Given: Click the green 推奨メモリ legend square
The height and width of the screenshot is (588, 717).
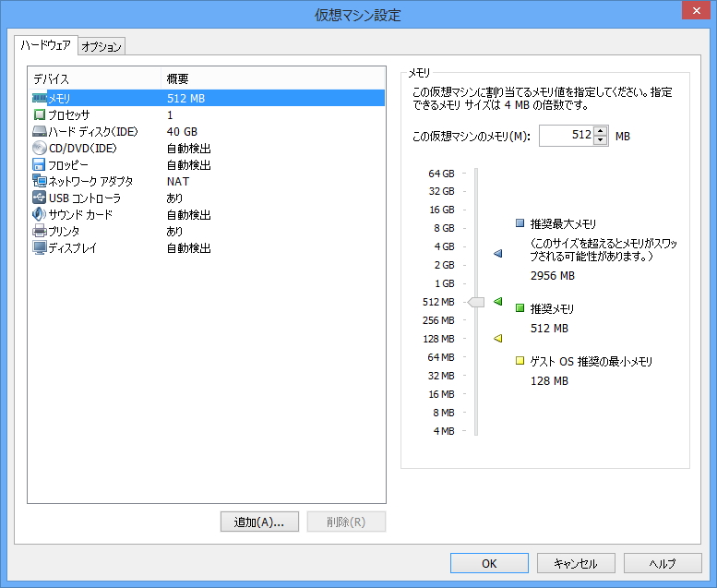Looking at the screenshot, I should (x=520, y=308).
